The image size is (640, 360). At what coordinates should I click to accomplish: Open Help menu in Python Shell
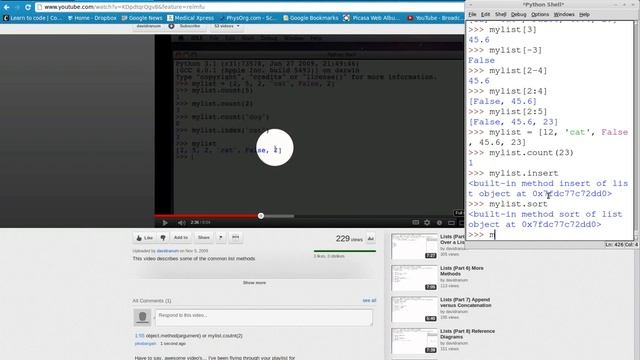point(584,14)
